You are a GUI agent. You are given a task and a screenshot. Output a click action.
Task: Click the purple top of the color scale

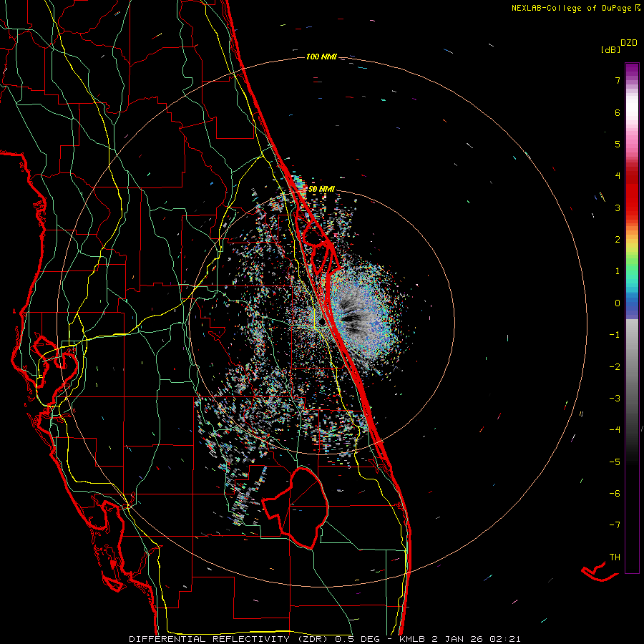point(632,70)
